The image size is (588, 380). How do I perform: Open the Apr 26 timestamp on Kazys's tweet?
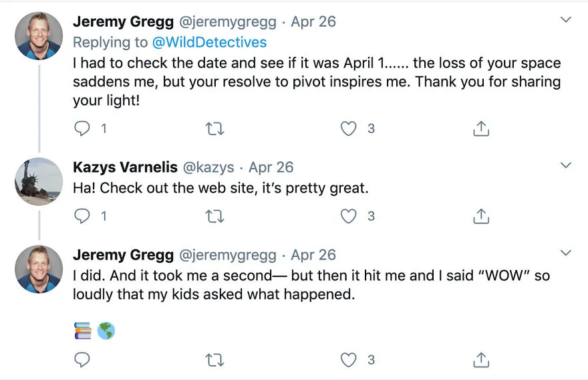tap(271, 167)
